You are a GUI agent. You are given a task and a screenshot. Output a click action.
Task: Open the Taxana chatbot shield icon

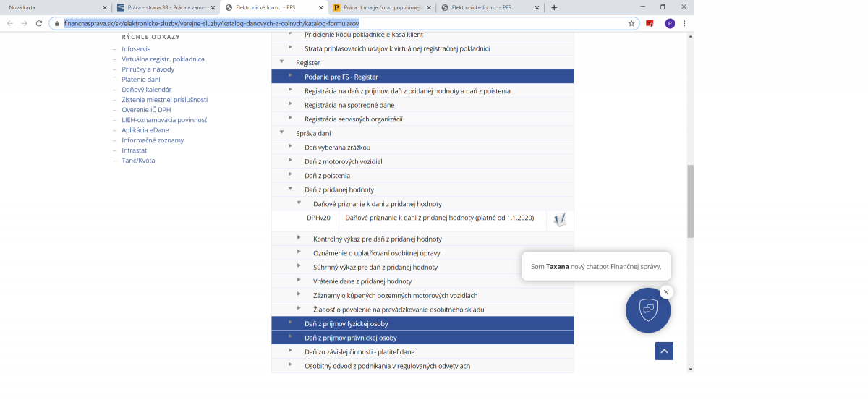647,310
